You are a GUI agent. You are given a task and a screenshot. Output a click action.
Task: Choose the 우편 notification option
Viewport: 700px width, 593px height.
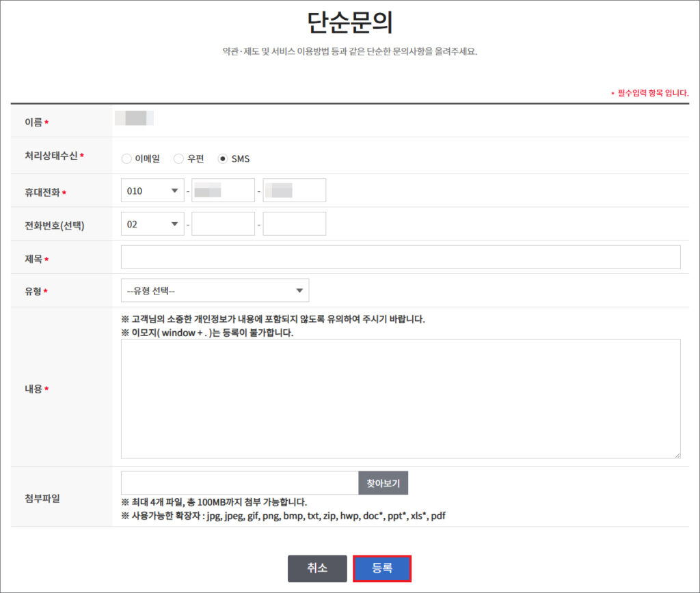(x=178, y=159)
